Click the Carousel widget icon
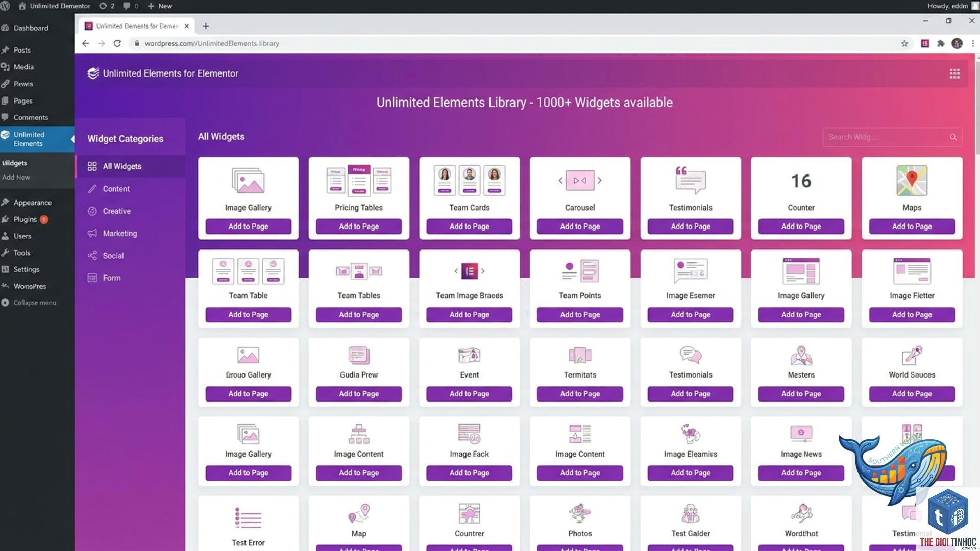980x551 pixels. pyautogui.click(x=580, y=180)
